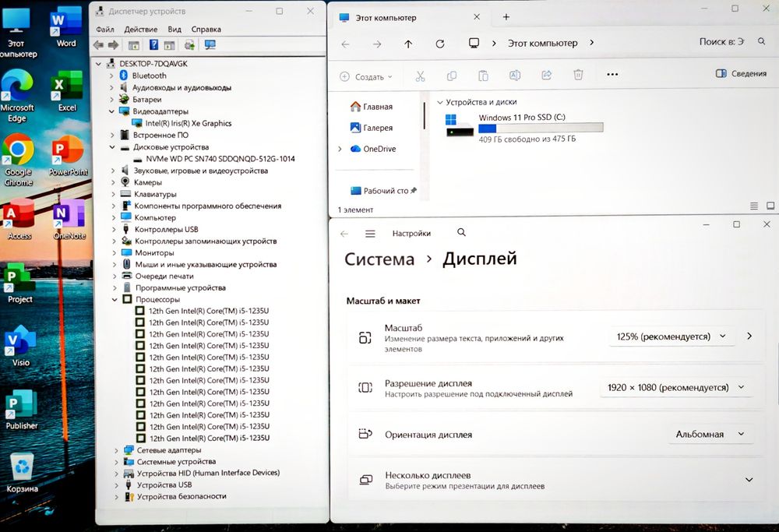Click Paste clipboard icon in Explorer
This screenshot has width=779, height=532.
483,76
